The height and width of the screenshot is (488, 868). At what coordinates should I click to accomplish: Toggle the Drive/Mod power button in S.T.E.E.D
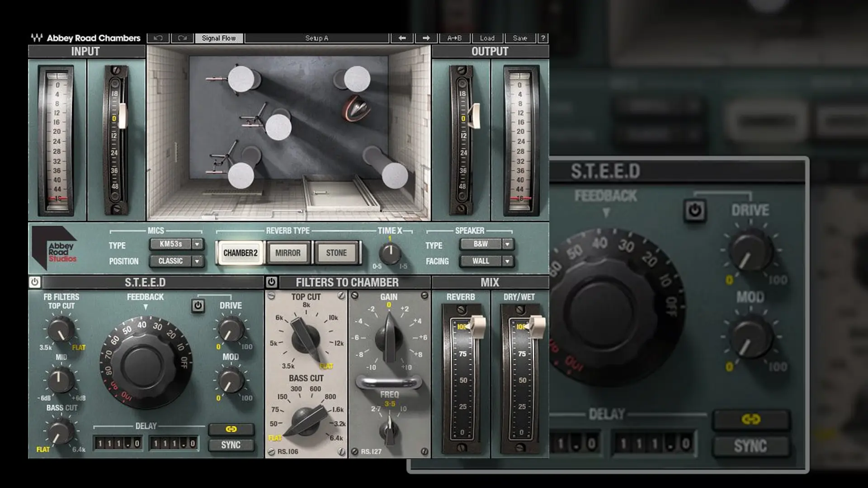tap(198, 306)
